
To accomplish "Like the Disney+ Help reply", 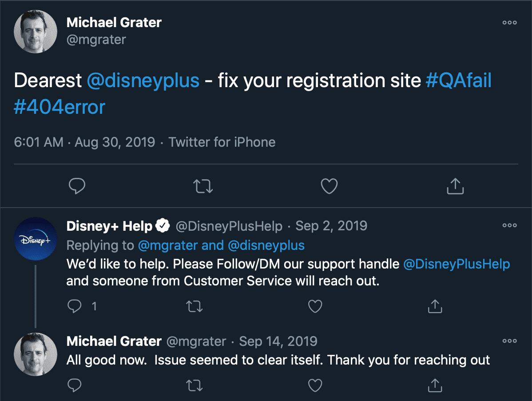I will point(315,306).
